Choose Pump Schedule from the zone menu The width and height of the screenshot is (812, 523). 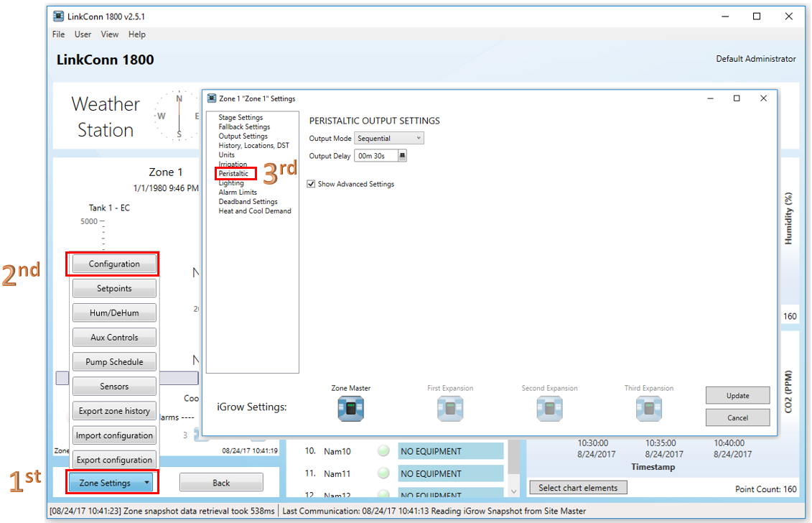tap(114, 362)
